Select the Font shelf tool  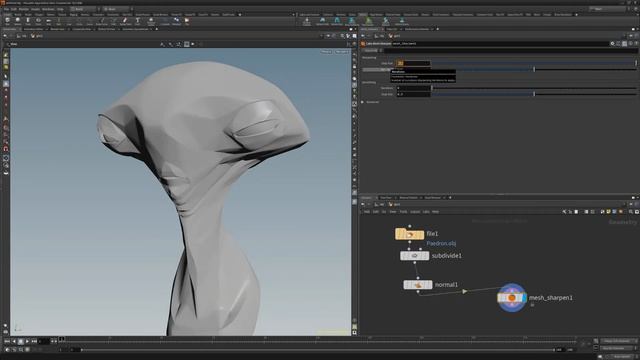[x=138, y=20]
